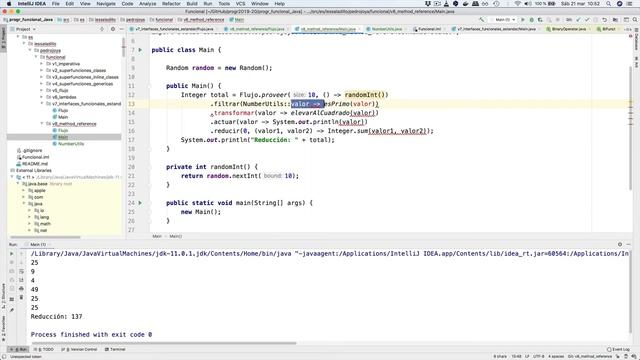Click the Wi-Fi icon in macOS menu bar

(518, 4)
